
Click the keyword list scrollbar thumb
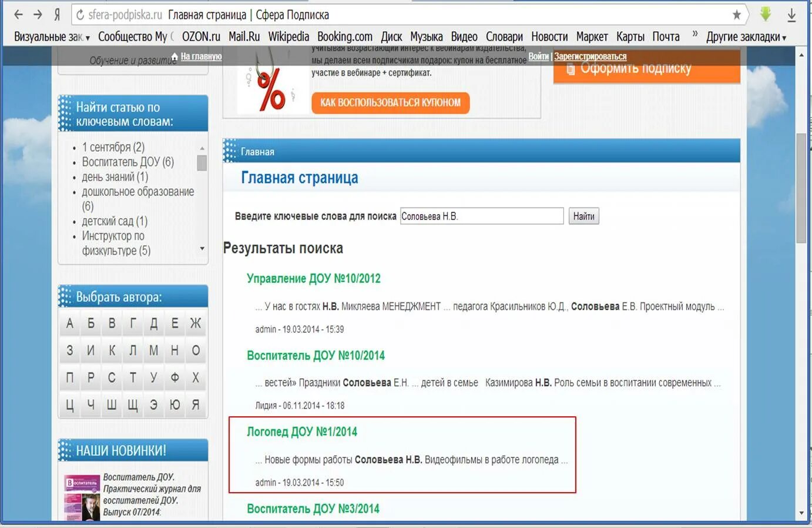202,162
